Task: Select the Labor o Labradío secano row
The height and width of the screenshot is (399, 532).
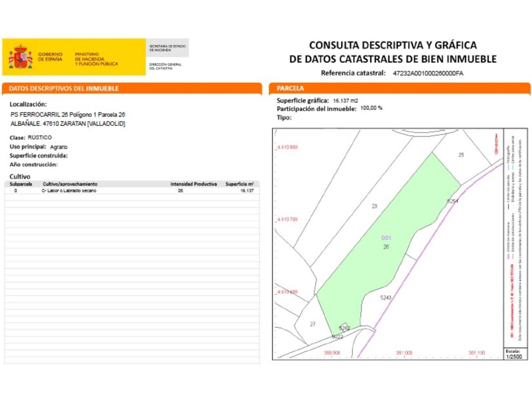Action: click(x=69, y=191)
